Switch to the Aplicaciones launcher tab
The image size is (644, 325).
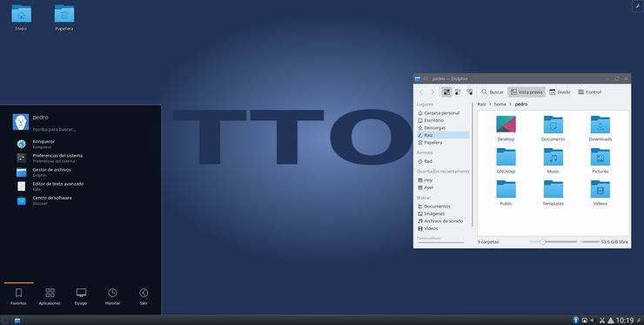tap(50, 296)
